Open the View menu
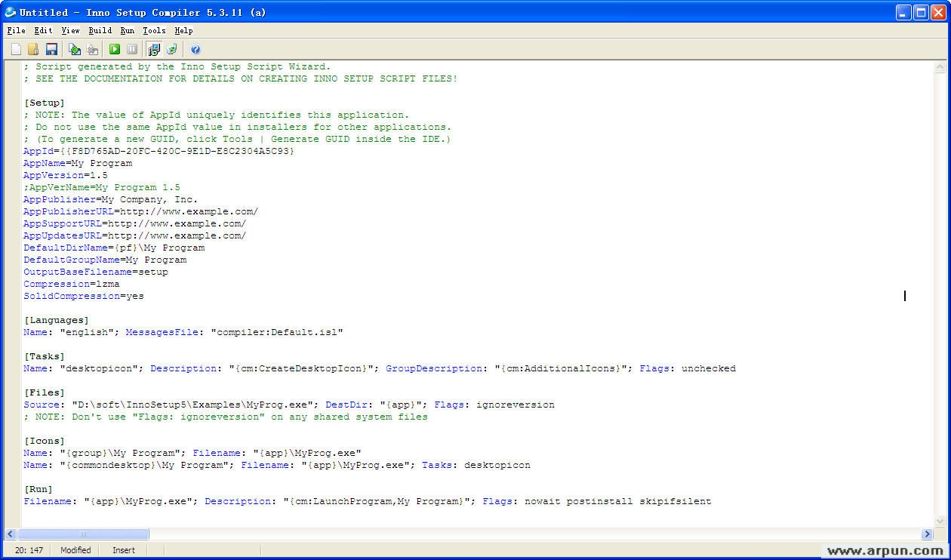The height and width of the screenshot is (560, 951). [70, 30]
